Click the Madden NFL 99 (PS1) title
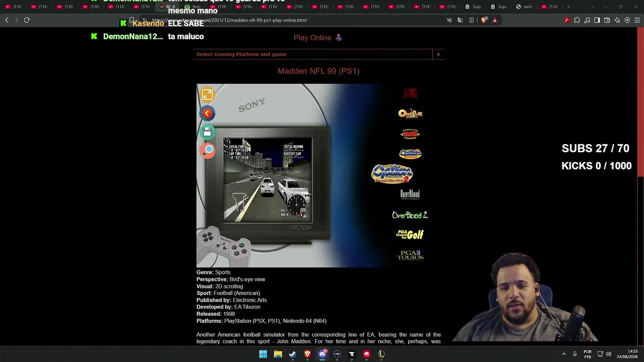Viewport: 644px width, 362px height. 318,71
